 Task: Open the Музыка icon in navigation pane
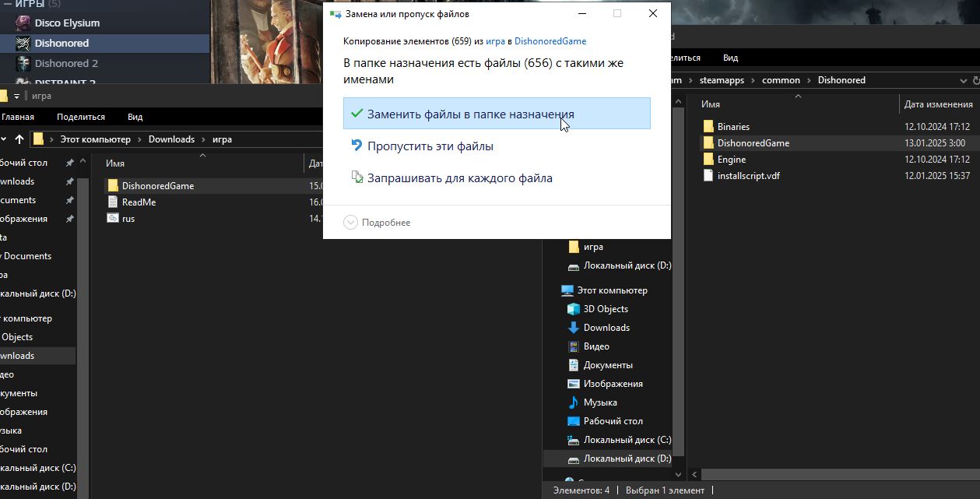[x=574, y=402]
